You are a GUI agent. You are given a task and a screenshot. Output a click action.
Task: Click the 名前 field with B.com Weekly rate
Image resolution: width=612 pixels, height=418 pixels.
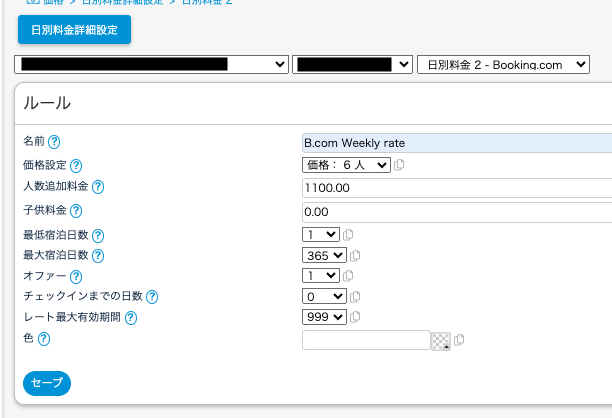point(456,143)
